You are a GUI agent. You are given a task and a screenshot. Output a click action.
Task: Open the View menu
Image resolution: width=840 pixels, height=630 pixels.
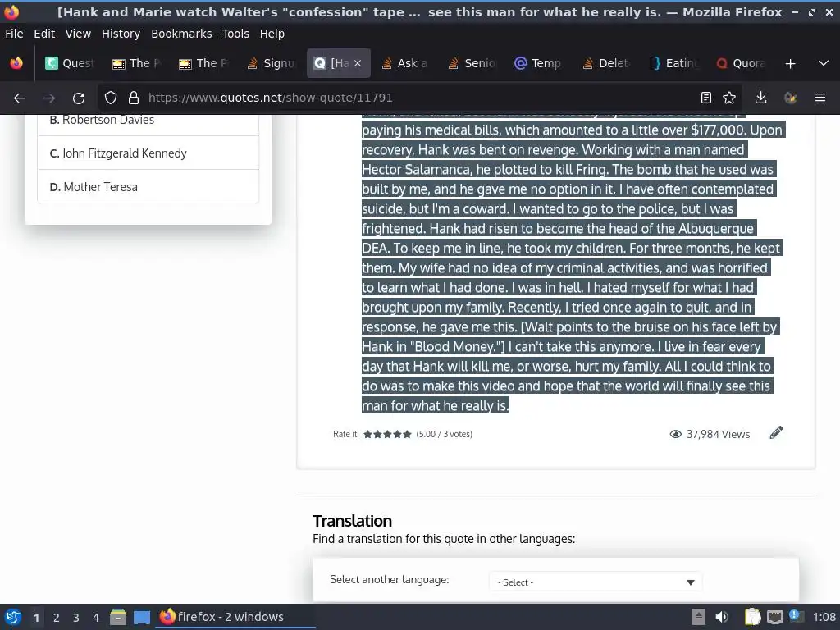[78, 34]
